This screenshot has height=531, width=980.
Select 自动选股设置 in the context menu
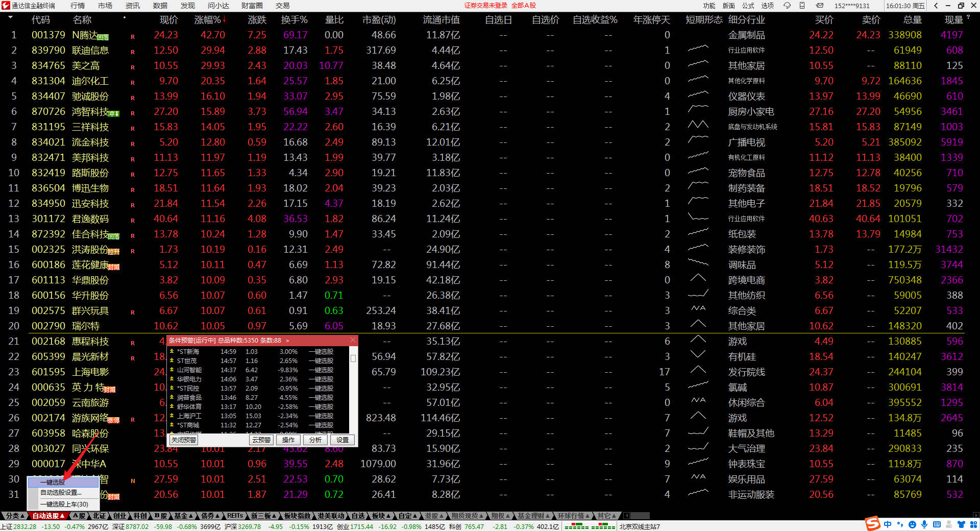pos(61,493)
